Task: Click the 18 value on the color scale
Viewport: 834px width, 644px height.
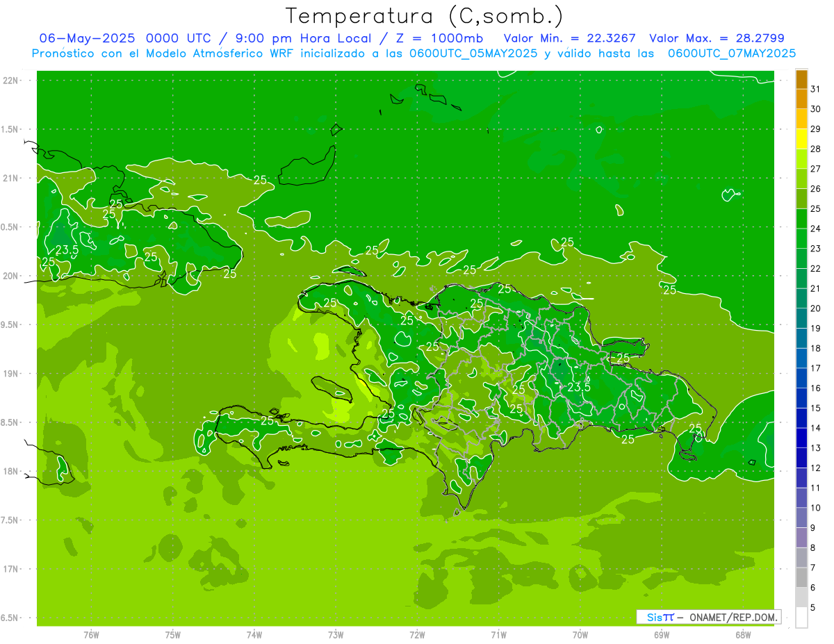Action: pos(815,348)
